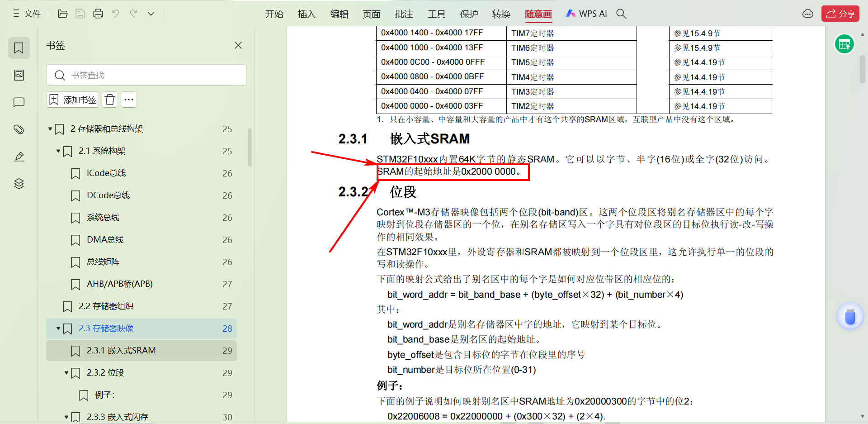Switch to the 插入 tab
The width and height of the screenshot is (868, 424).
(x=307, y=14)
